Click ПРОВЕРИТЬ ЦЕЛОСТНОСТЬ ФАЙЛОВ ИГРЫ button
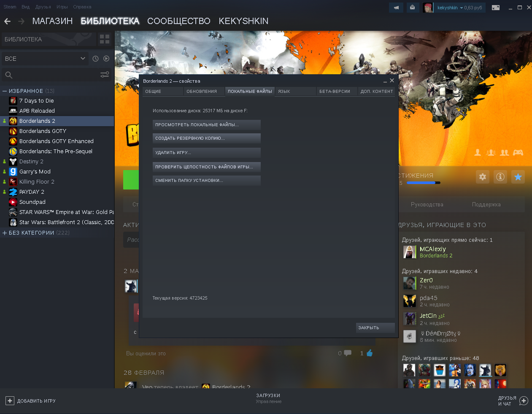The width and height of the screenshot is (532, 414). click(x=207, y=167)
